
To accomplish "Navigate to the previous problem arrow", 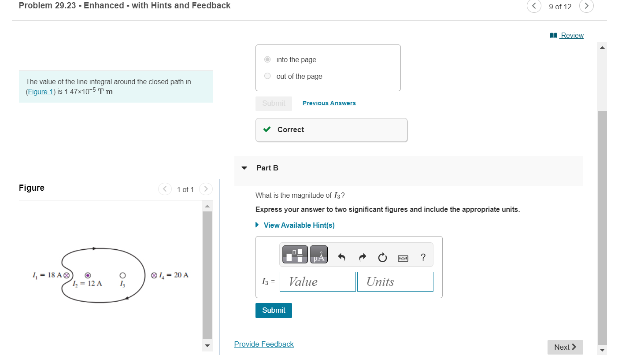I will tap(534, 7).
